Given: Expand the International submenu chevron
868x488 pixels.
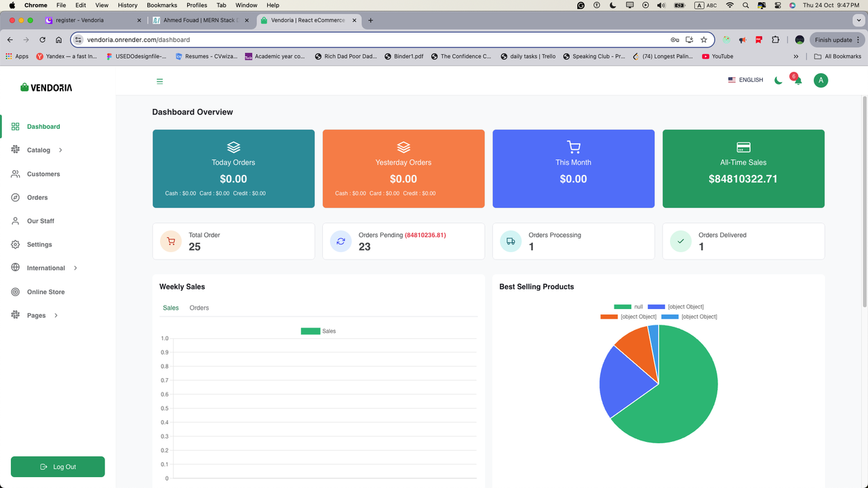Looking at the screenshot, I should [75, 268].
